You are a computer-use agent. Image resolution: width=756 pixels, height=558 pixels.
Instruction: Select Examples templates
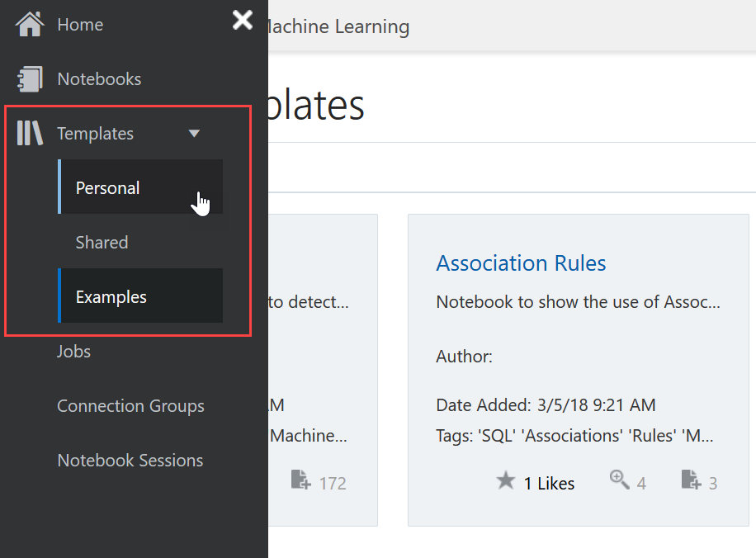[111, 297]
